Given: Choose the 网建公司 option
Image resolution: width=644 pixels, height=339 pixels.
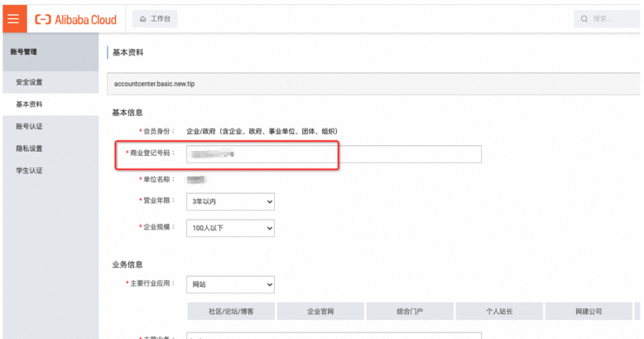Looking at the screenshot, I should 589,312.
